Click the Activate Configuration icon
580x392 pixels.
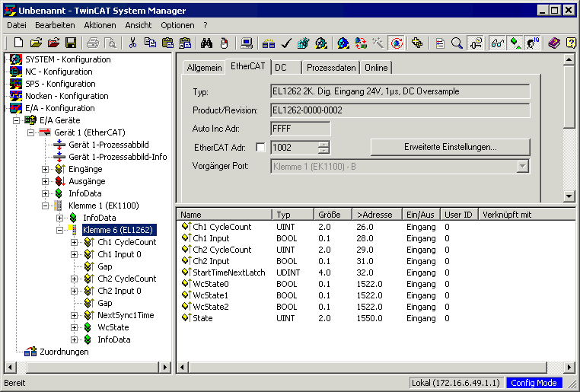[x=303, y=43]
